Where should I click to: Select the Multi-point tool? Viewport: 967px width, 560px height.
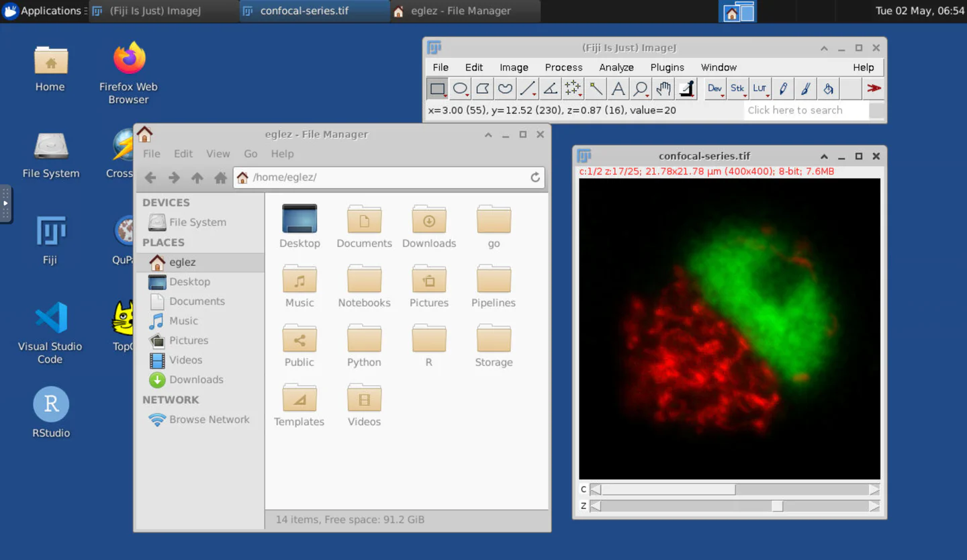573,89
